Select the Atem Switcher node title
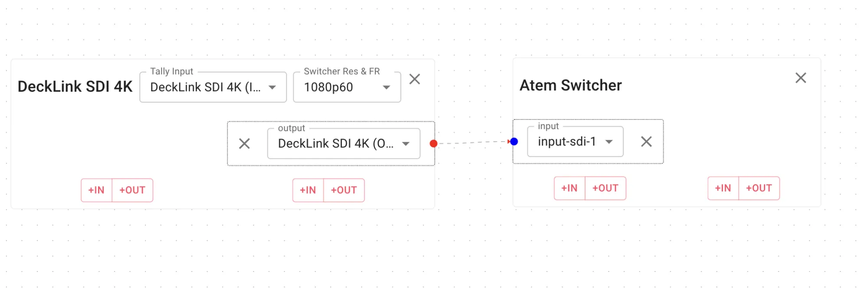This screenshot has width=868, height=288. [571, 85]
